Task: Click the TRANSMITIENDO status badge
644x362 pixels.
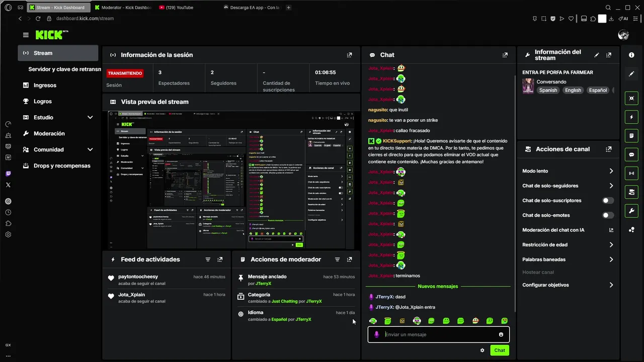Action: tap(125, 73)
